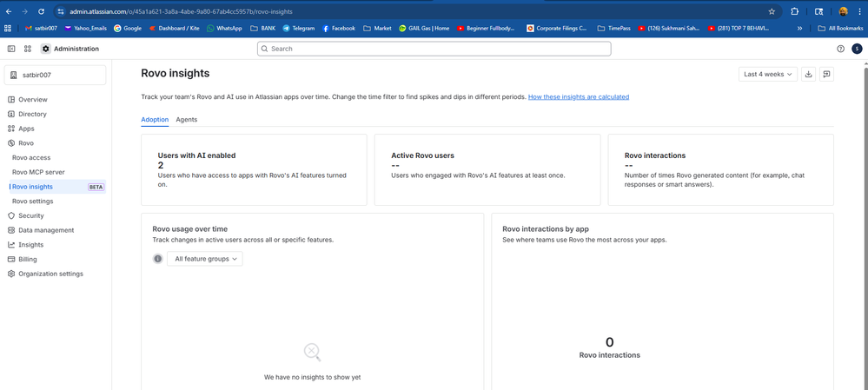Image resolution: width=868 pixels, height=390 pixels.
Task: Open How these insights are calculated link
Action: click(x=579, y=96)
